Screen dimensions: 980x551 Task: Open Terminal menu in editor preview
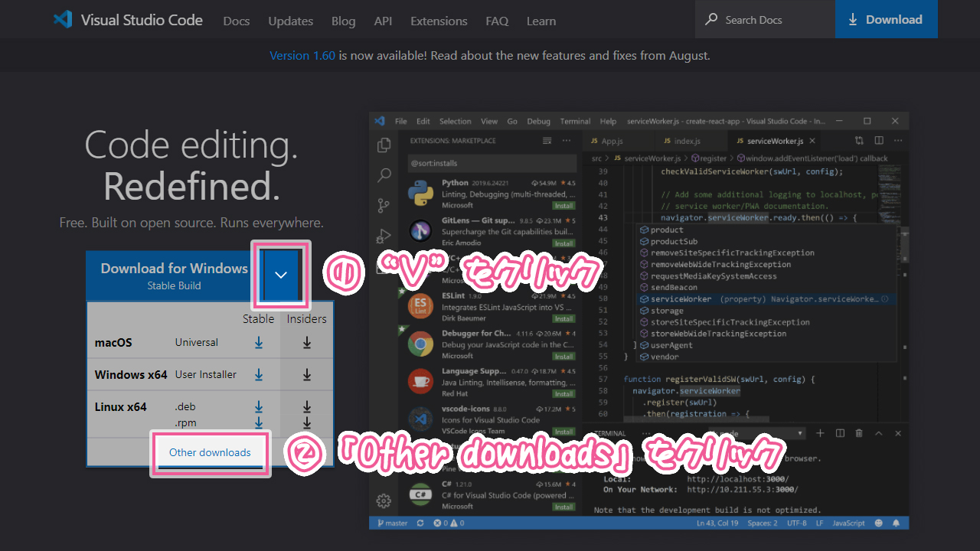click(575, 122)
